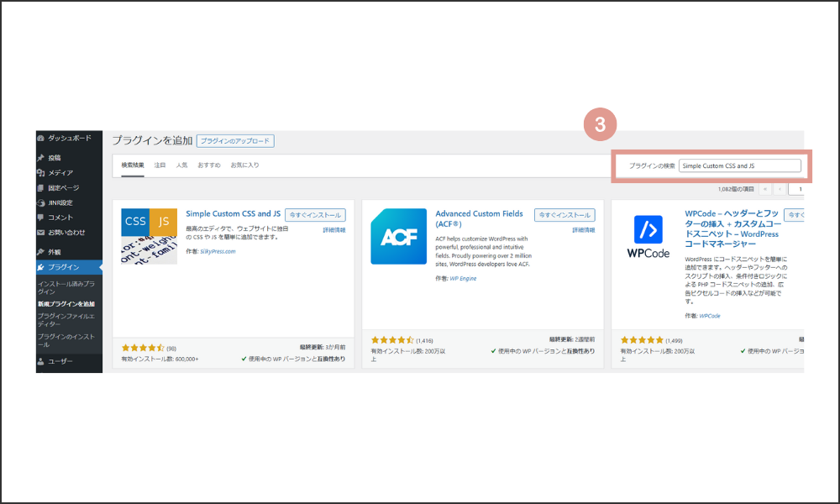
Task: Open プラグインのインストール submenu item
Action: (66, 340)
